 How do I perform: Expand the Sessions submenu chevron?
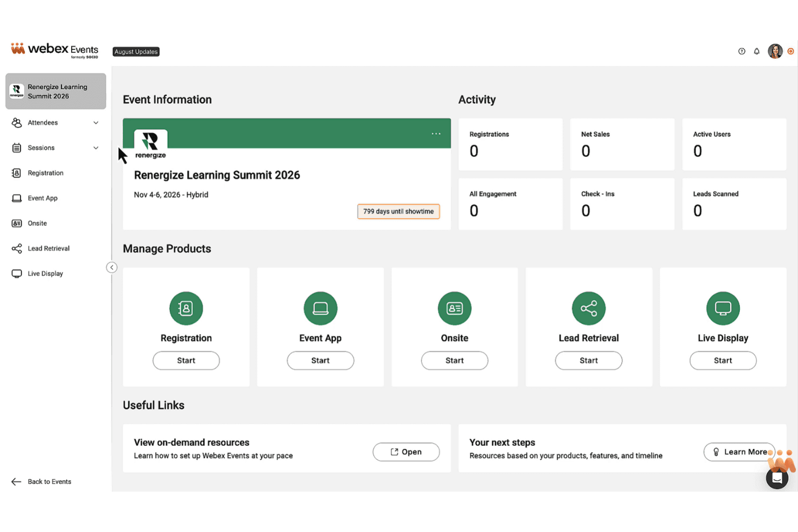click(96, 148)
